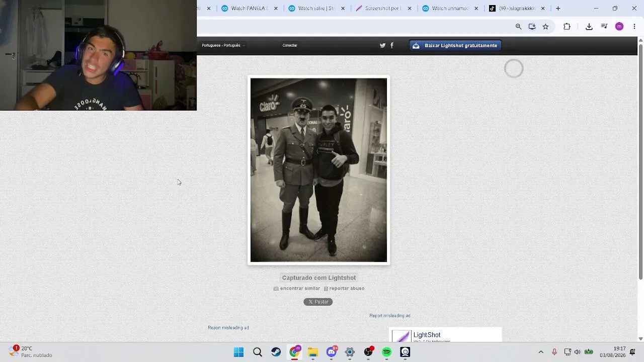Image resolution: width=644 pixels, height=362 pixels.
Task: Click the LightShot widget title
Action: (x=427, y=335)
